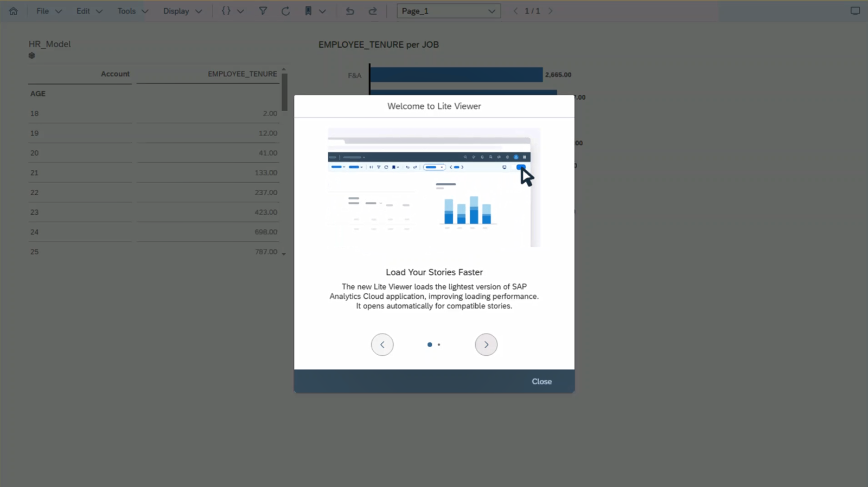This screenshot has height=487, width=868.
Task: Redo the last action
Action: [x=373, y=11]
